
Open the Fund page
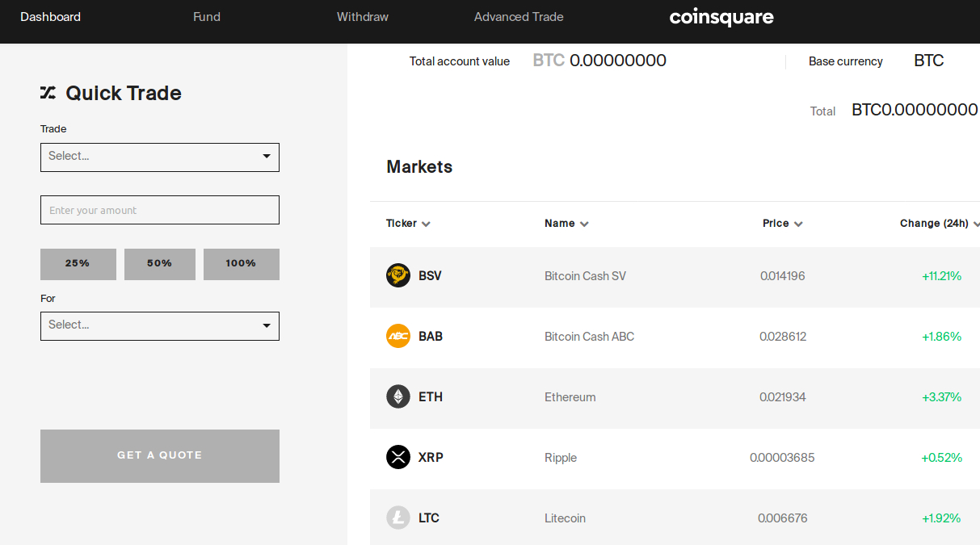point(207,17)
